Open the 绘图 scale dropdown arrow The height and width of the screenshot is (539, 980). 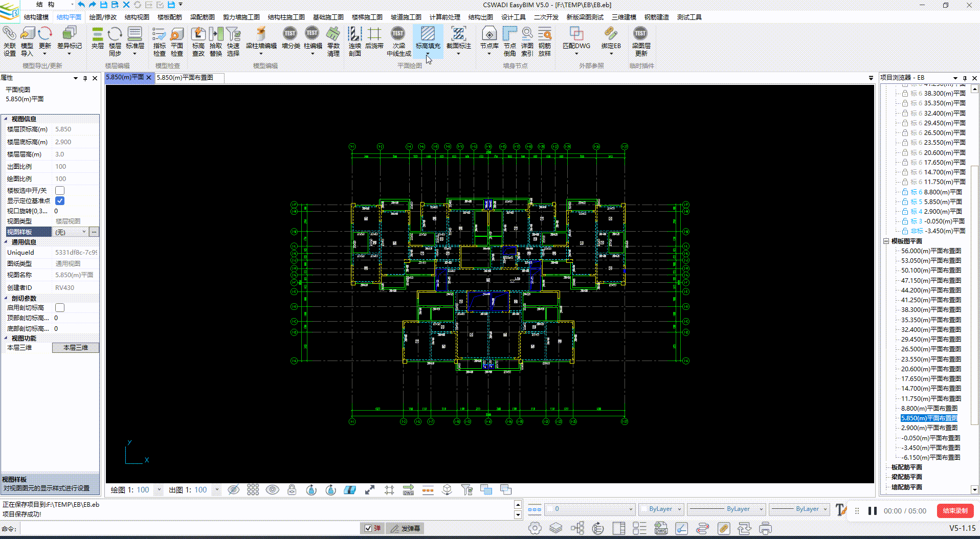(x=159, y=490)
